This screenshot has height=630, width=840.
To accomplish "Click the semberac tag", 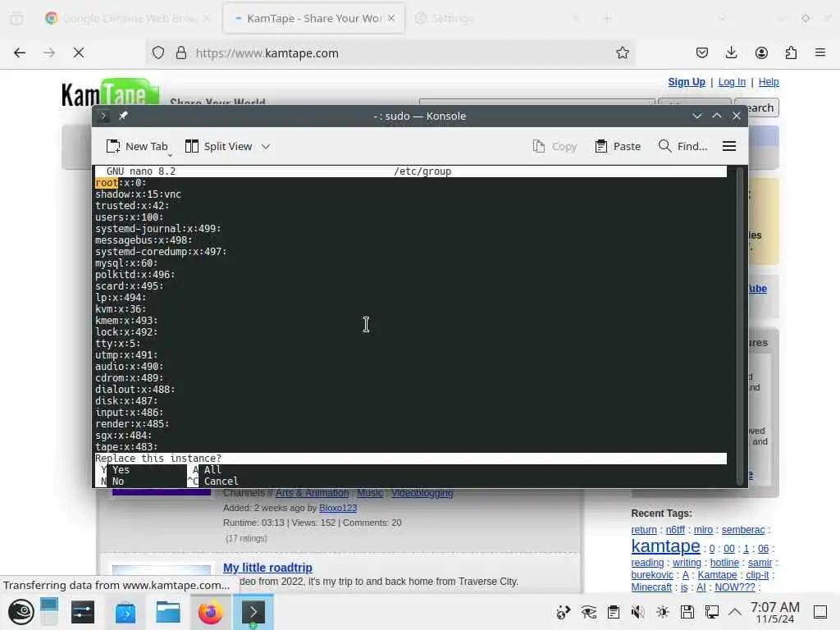I will tap(743, 530).
